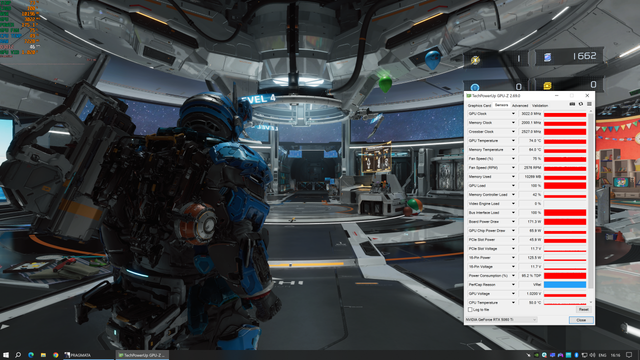Click the GPU-Z title bar app icon

[469, 96]
